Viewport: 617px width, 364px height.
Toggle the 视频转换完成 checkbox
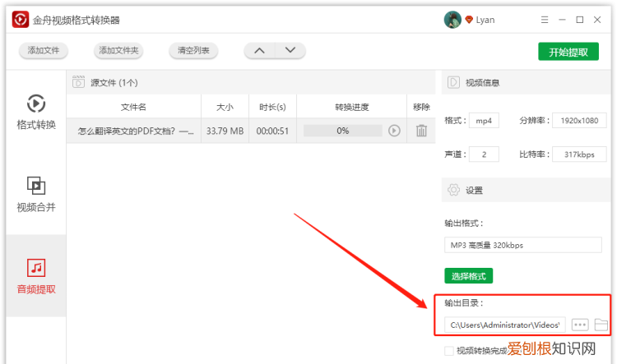[x=449, y=351]
